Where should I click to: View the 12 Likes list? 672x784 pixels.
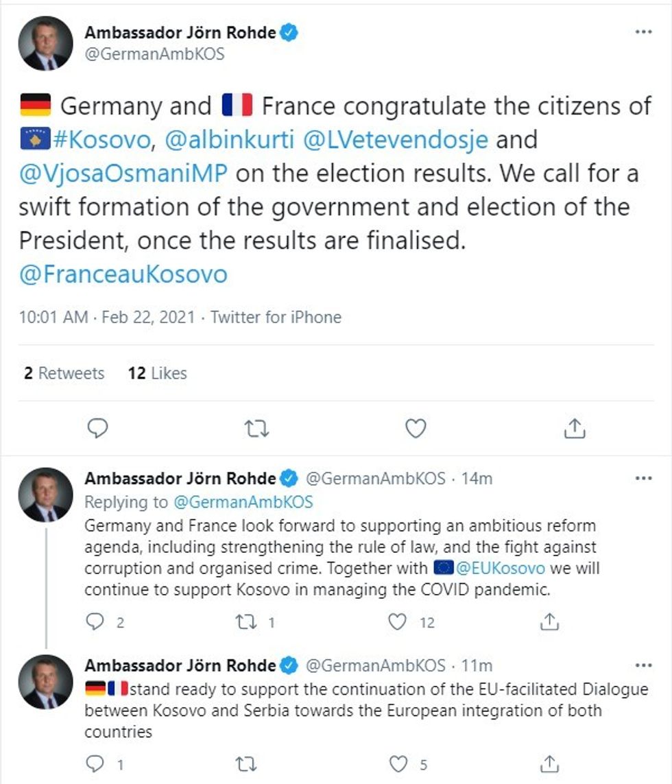pyautogui.click(x=157, y=373)
